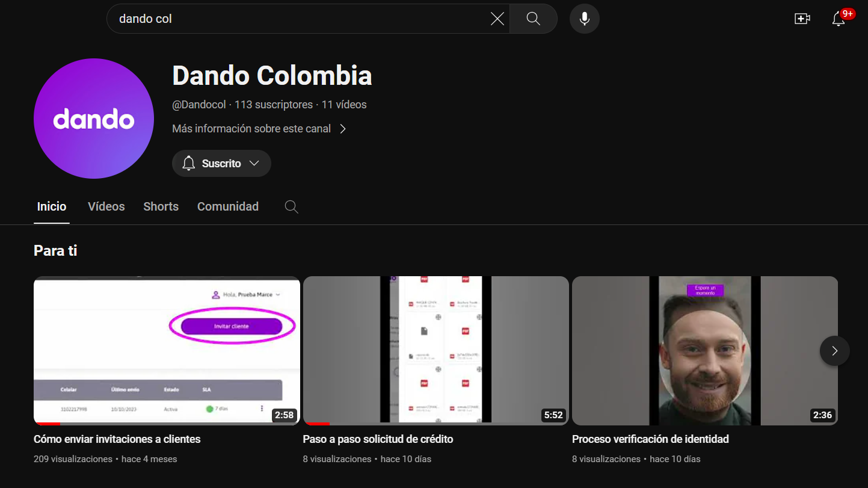This screenshot has height=488, width=868.
Task: Open the Comunidad tab
Action: [228, 206]
